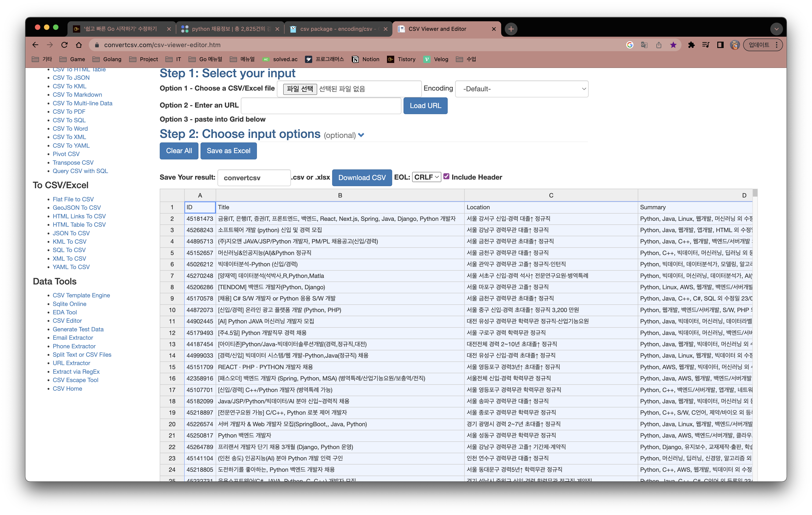The image size is (812, 515).
Task: Click the Save as Excel button
Action: coord(228,151)
